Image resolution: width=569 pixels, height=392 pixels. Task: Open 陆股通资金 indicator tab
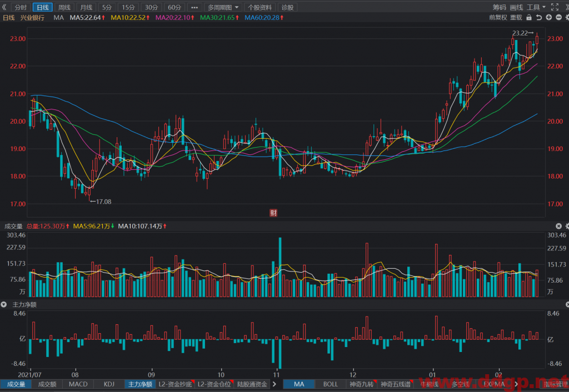point(252,384)
